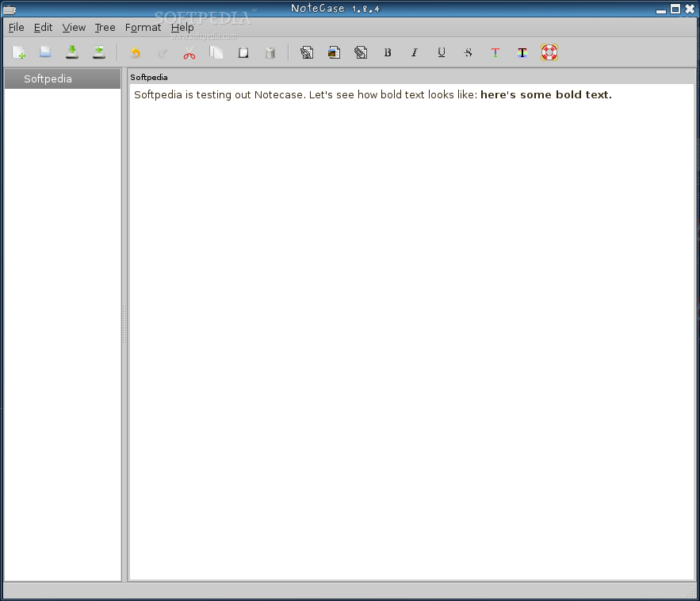Save the document with the Save icon
Screen dimensions: 700x601
[72, 52]
